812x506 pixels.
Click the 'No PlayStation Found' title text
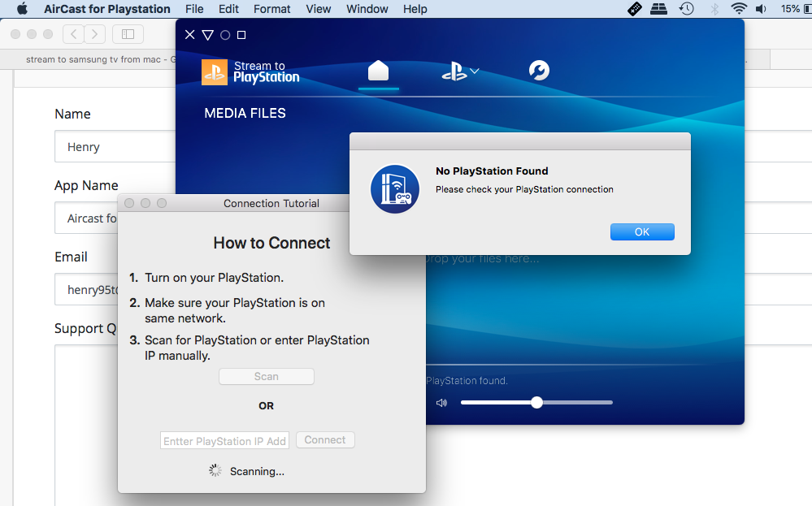[492, 171]
